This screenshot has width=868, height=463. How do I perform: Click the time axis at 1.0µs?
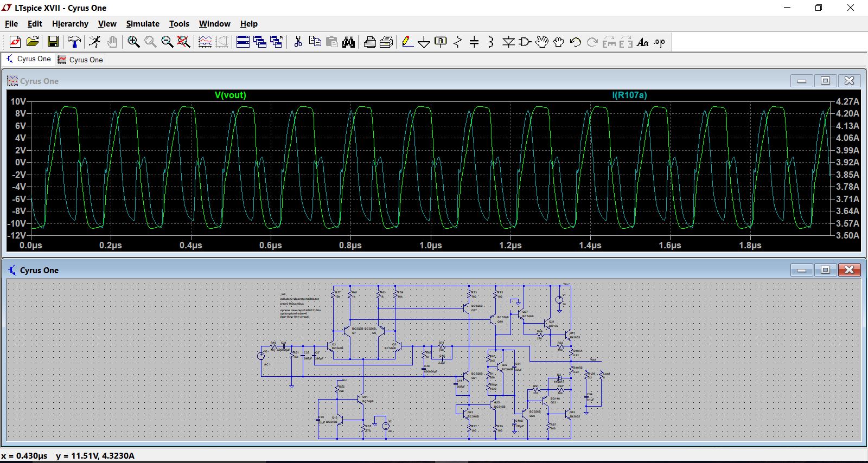click(x=430, y=245)
